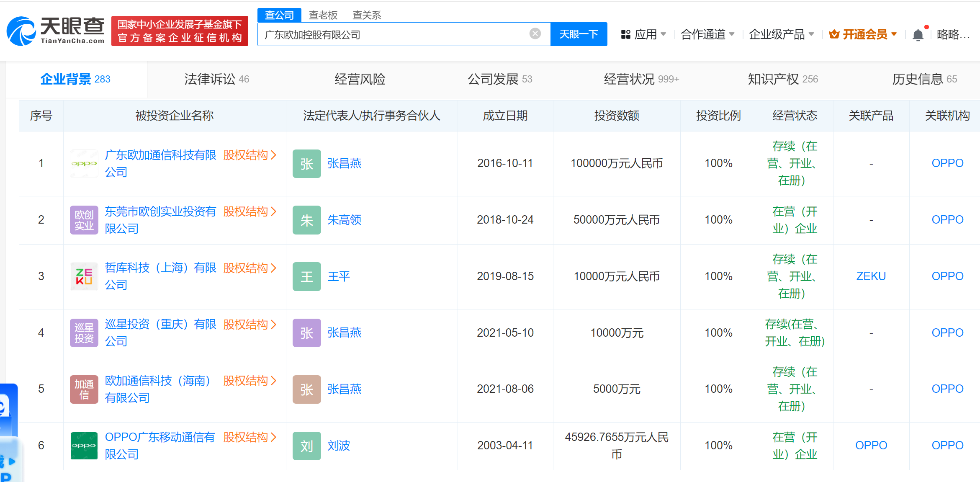980x482 pixels.
Task: Open 朱高领 profile link
Action: point(344,220)
